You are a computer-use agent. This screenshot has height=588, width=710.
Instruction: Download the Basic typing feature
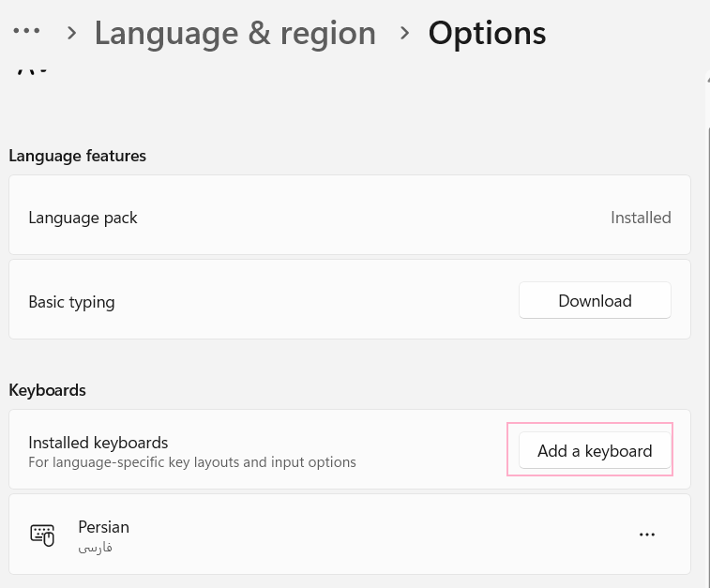tap(595, 301)
